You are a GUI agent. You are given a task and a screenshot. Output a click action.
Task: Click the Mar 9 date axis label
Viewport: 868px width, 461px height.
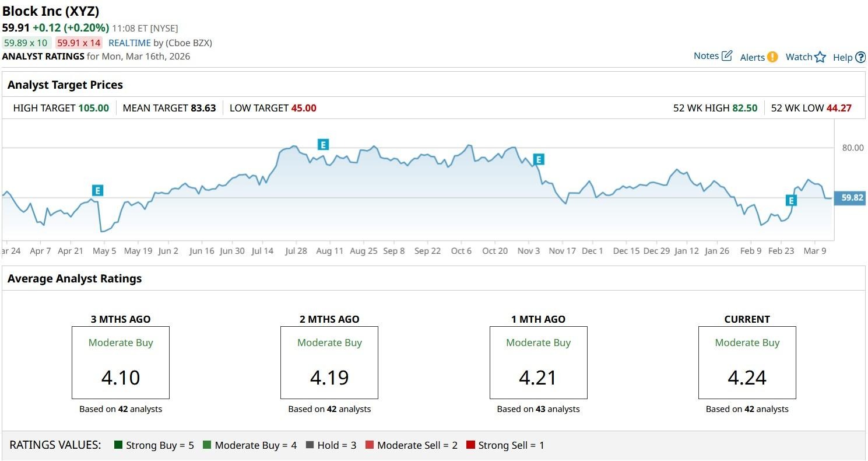tap(815, 251)
